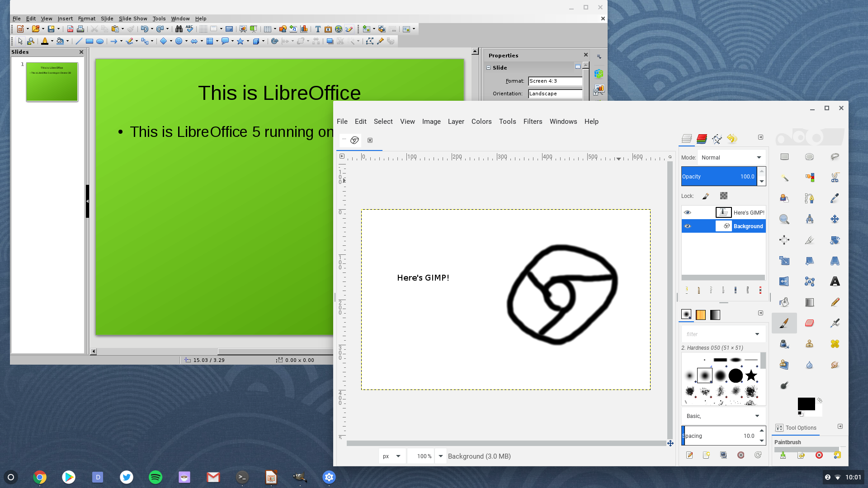Select the Fuzzy Select wand tool
This screenshot has width=868, height=488.
coord(784,178)
